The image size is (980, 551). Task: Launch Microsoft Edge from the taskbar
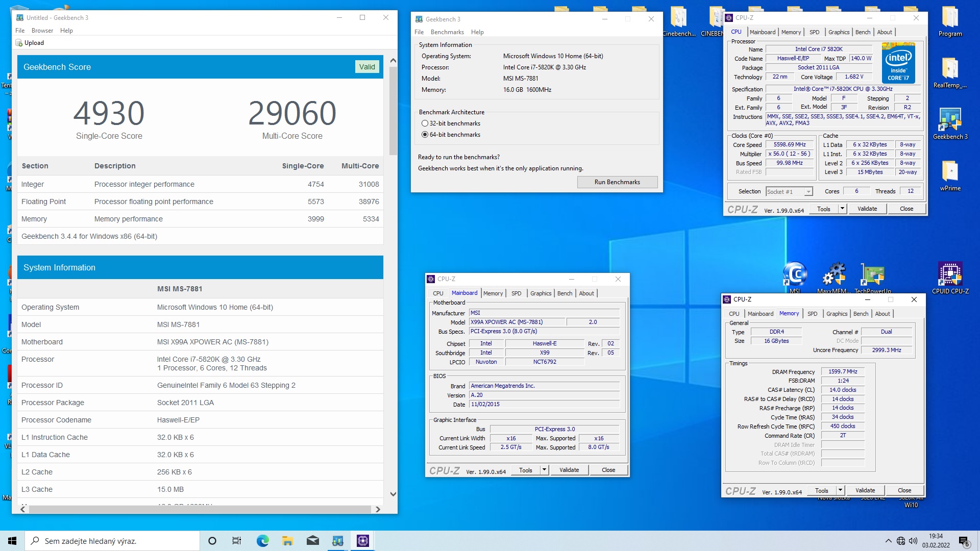(x=262, y=541)
